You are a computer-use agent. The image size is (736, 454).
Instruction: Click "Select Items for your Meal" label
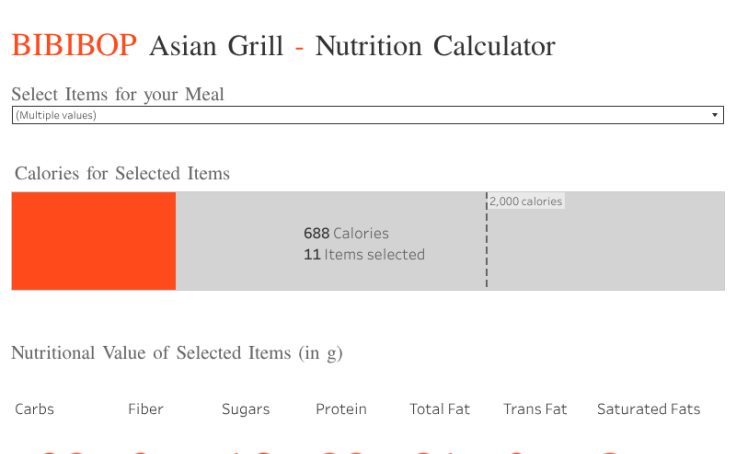point(118,95)
